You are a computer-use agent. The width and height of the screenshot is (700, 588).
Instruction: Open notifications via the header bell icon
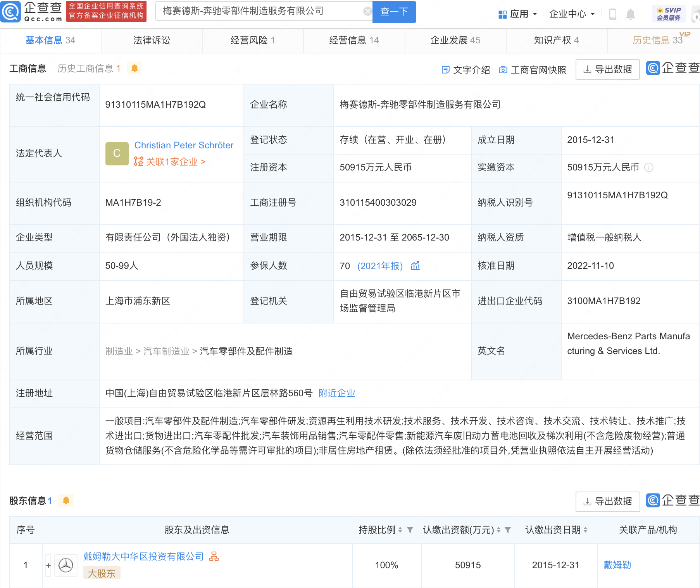point(631,14)
